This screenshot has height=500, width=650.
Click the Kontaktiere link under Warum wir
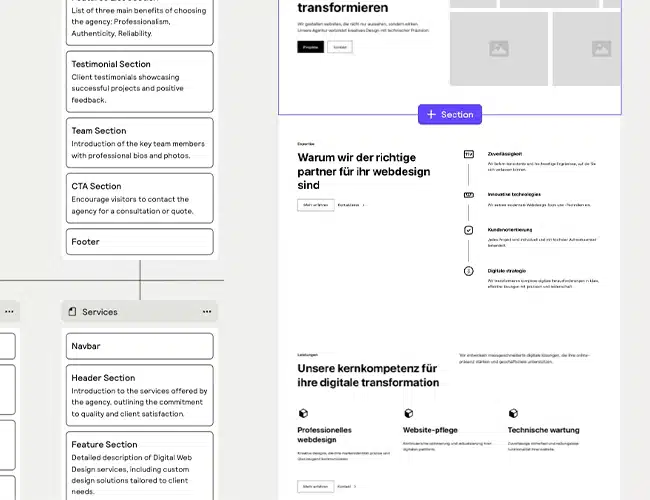click(351, 205)
